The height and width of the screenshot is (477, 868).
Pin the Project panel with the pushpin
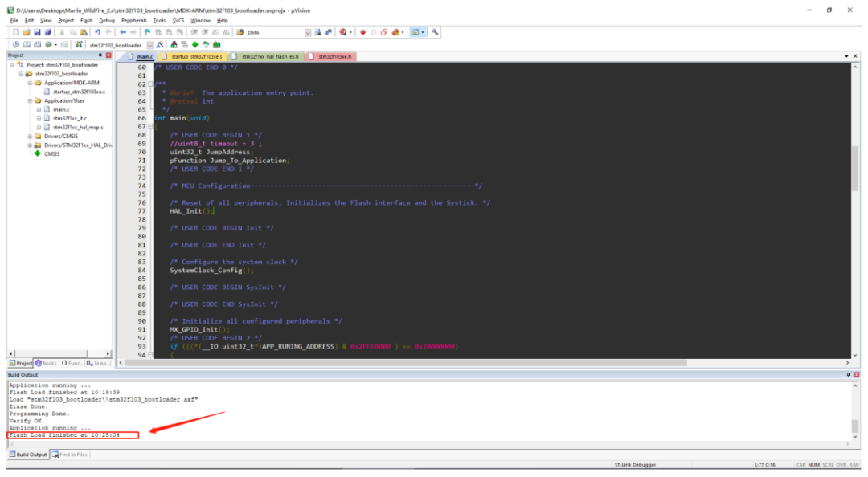100,55
